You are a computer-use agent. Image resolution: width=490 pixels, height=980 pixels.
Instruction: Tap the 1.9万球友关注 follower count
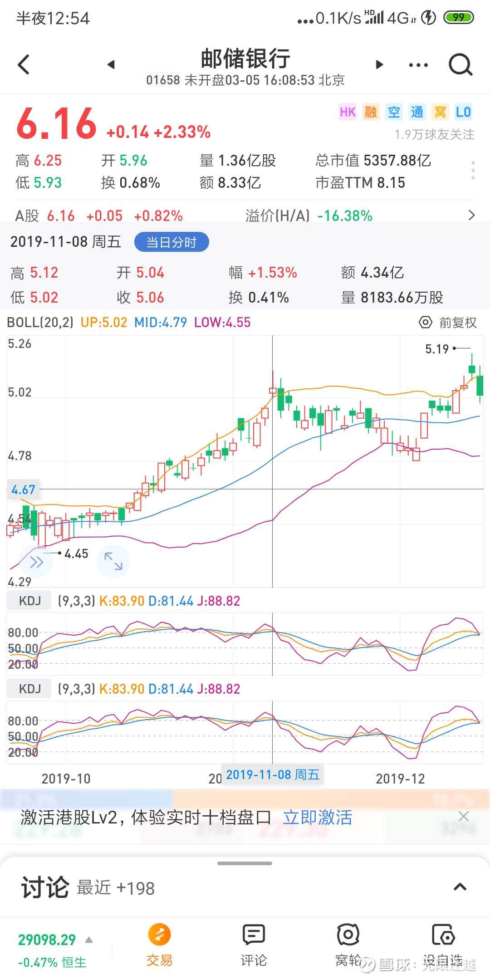[x=435, y=135]
